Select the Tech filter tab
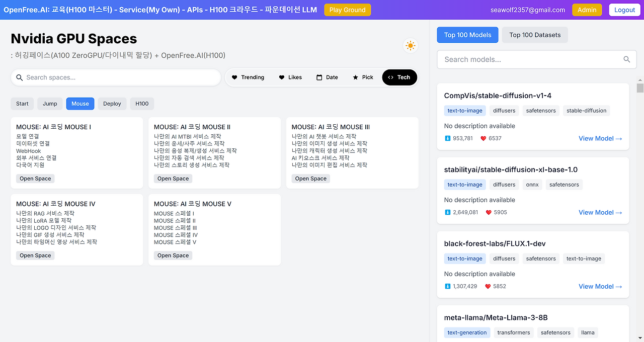The height and width of the screenshot is (342, 644). (x=399, y=77)
